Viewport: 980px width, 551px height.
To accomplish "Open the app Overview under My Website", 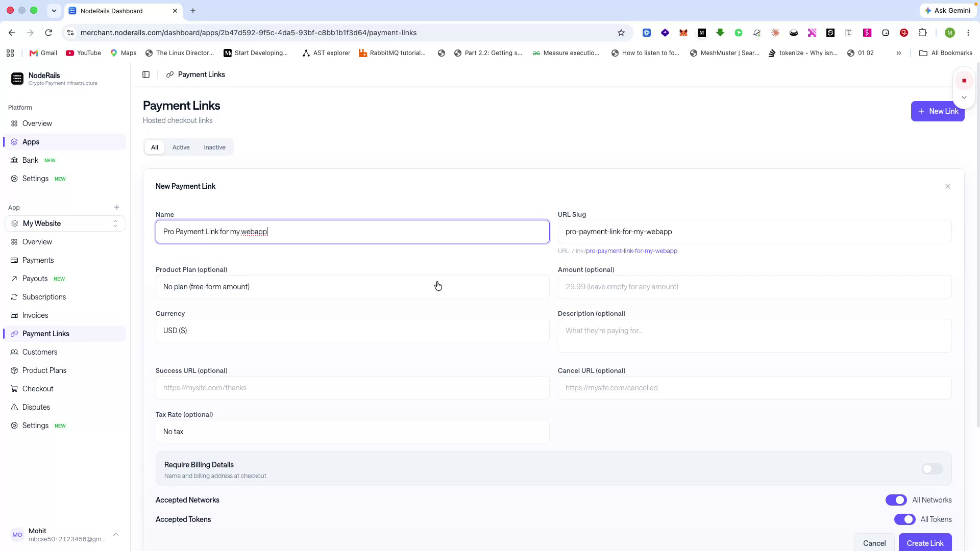I will 65,242.
